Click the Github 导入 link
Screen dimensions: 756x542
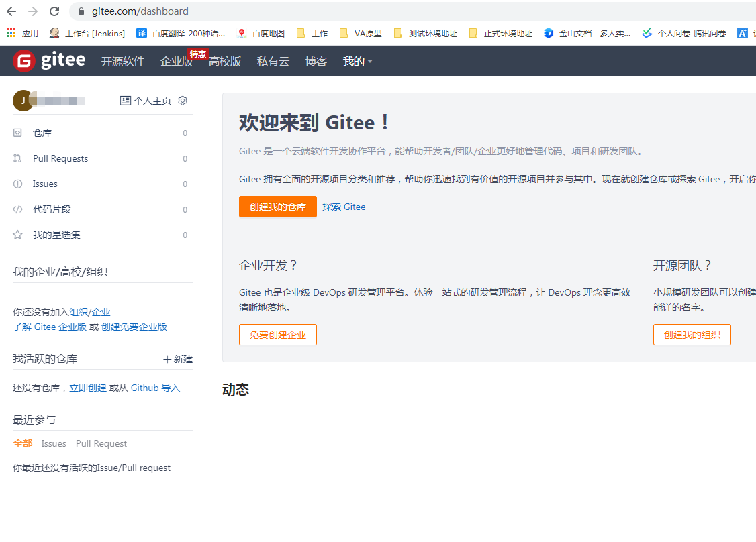click(155, 388)
